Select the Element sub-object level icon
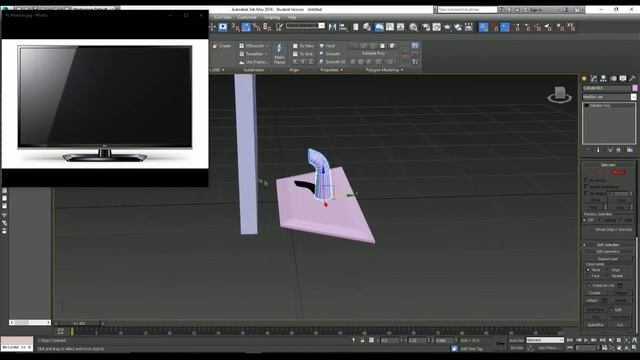 pyautogui.click(x=623, y=172)
